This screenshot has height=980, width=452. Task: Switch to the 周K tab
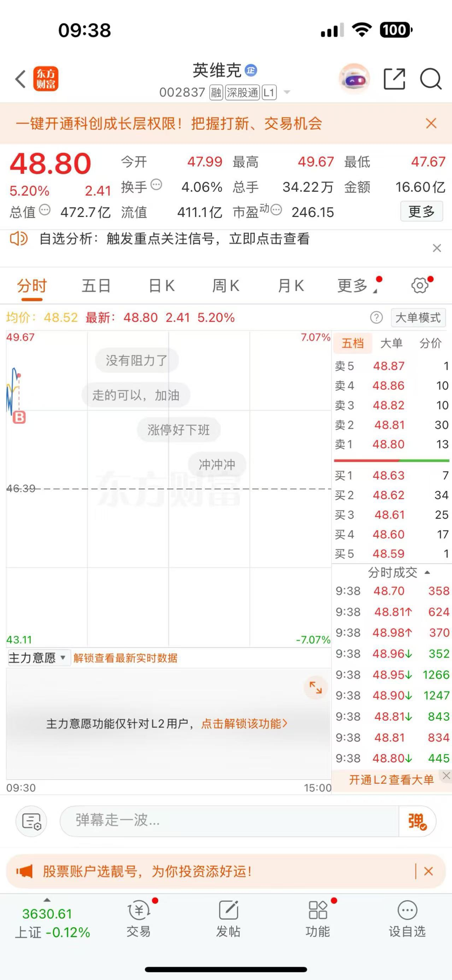point(225,286)
